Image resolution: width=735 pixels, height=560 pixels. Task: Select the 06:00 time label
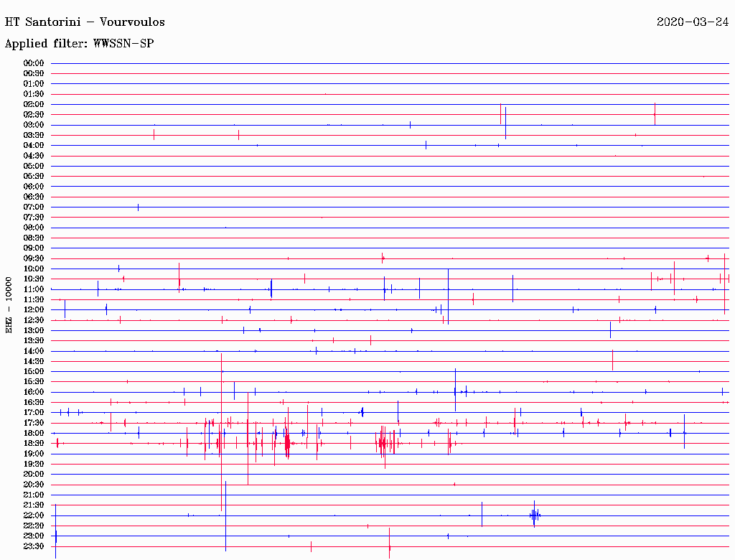[34, 187]
